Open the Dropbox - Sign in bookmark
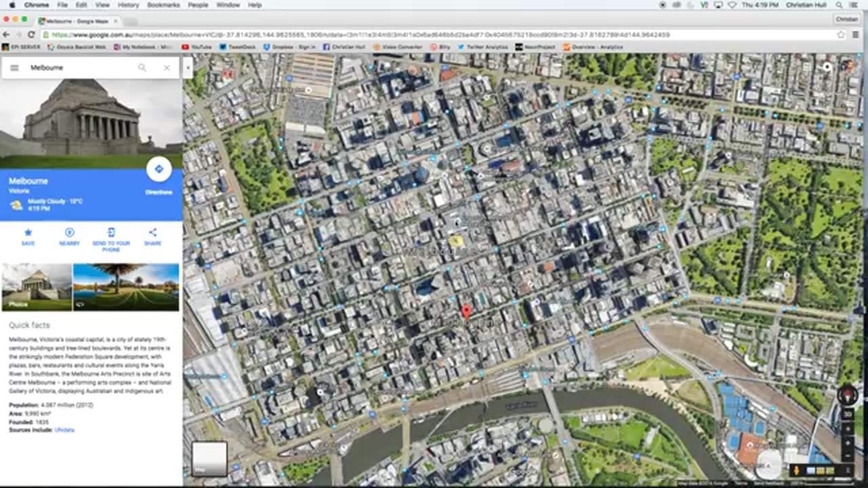 tap(290, 47)
